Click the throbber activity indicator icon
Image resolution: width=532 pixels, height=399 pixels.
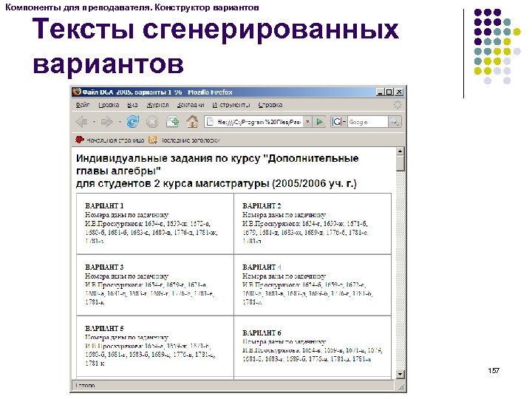point(398,105)
